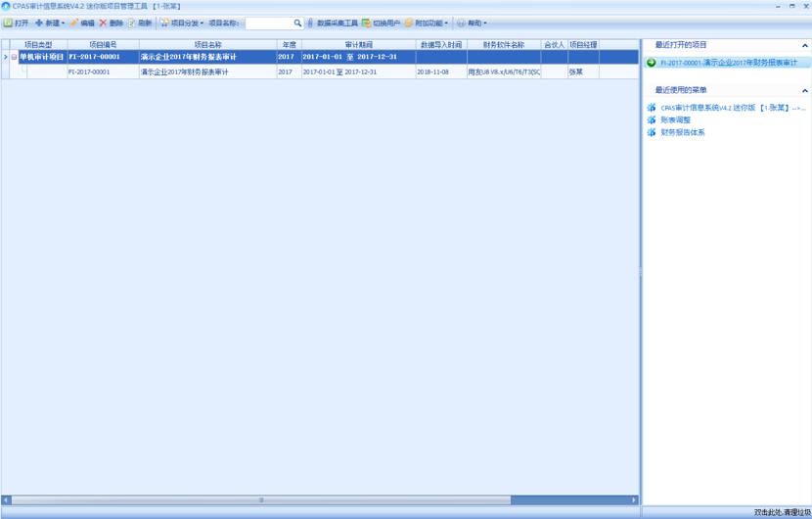Click 2017-01-01 至 2017-12-31 in child row
This screenshot has height=519, width=812.
pos(358,71)
